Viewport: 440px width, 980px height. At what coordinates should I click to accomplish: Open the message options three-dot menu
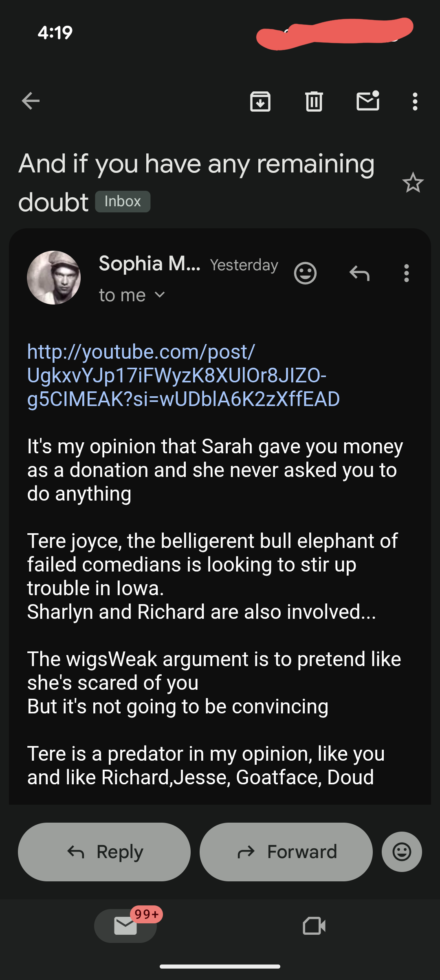406,273
